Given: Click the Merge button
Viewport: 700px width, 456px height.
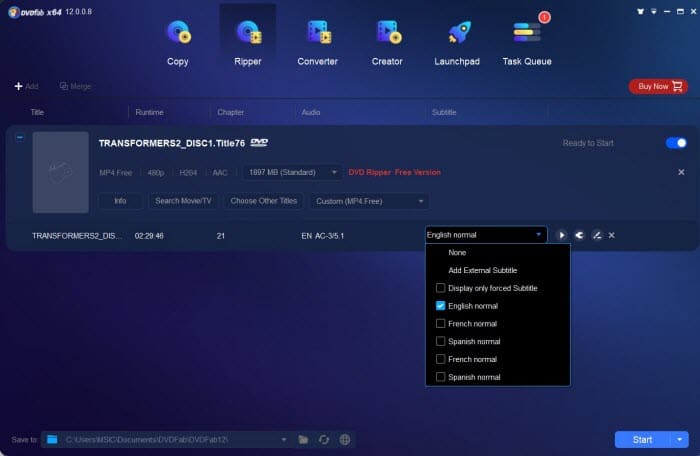Looking at the screenshot, I should [x=75, y=86].
